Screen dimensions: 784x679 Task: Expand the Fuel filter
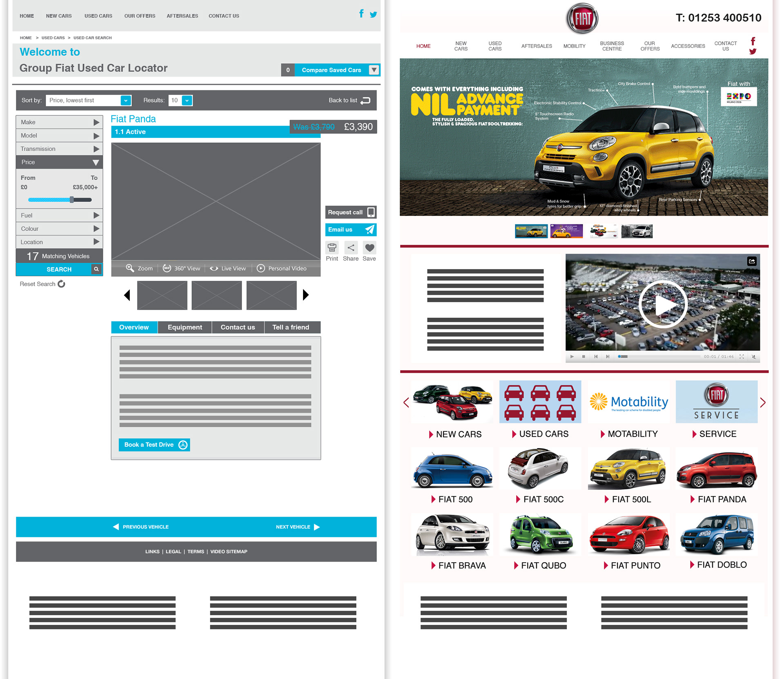coord(59,215)
